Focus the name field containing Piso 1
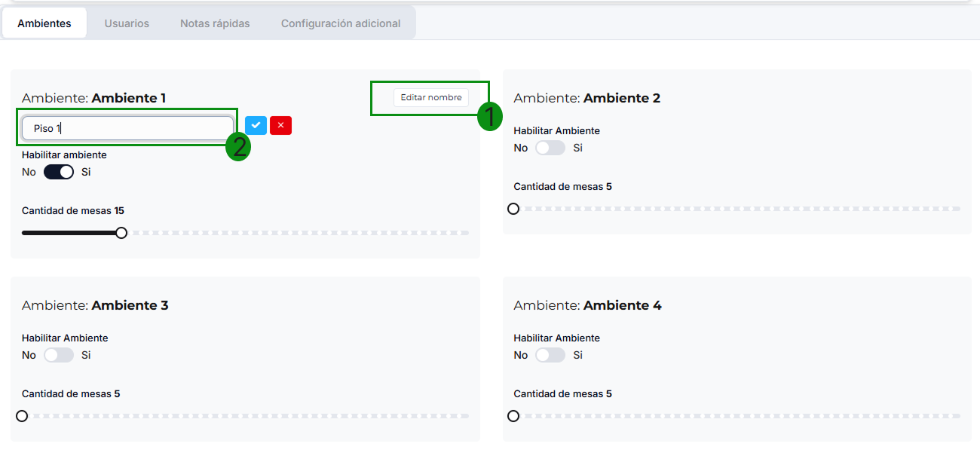This screenshot has width=980, height=462. pyautogui.click(x=127, y=128)
